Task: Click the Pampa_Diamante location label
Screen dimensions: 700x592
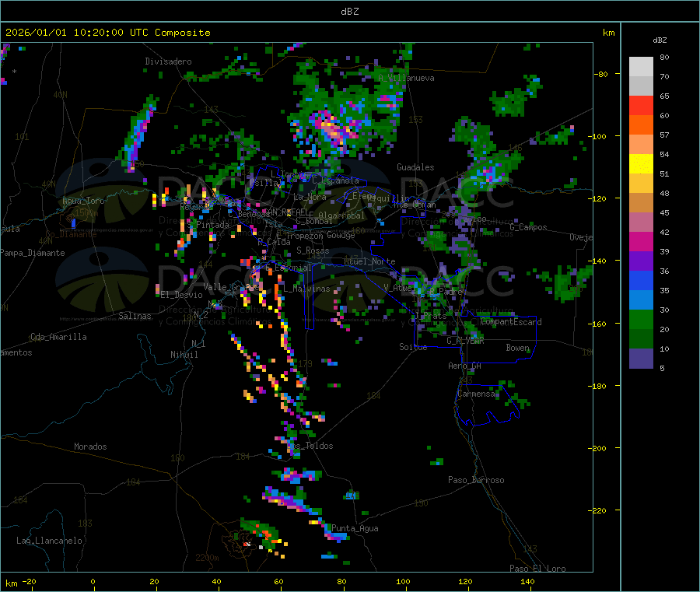Action: point(33,253)
